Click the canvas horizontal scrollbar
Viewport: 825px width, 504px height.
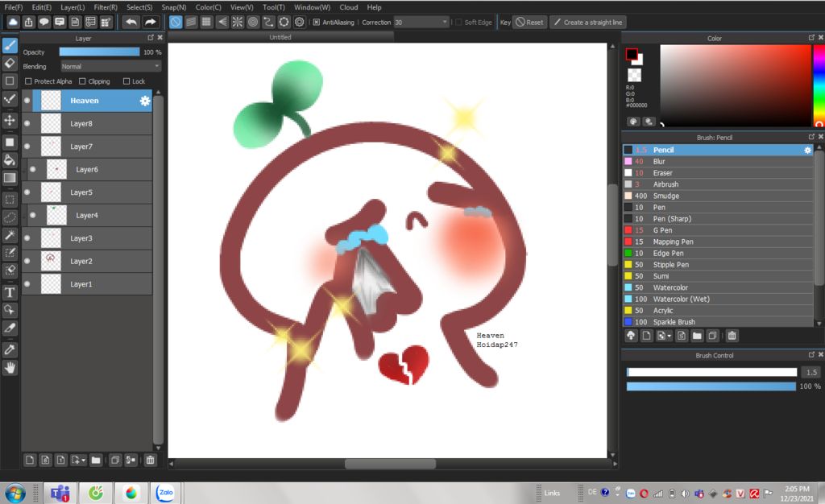[391, 464]
